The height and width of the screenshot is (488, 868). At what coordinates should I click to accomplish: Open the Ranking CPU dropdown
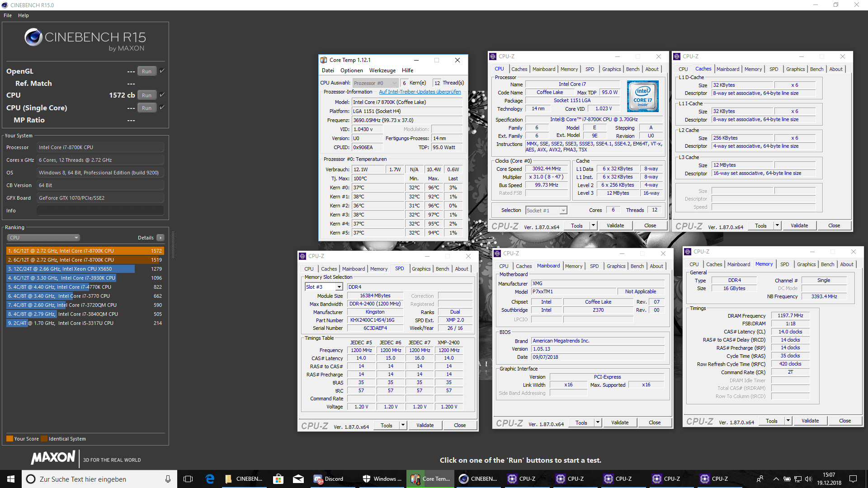pos(43,238)
